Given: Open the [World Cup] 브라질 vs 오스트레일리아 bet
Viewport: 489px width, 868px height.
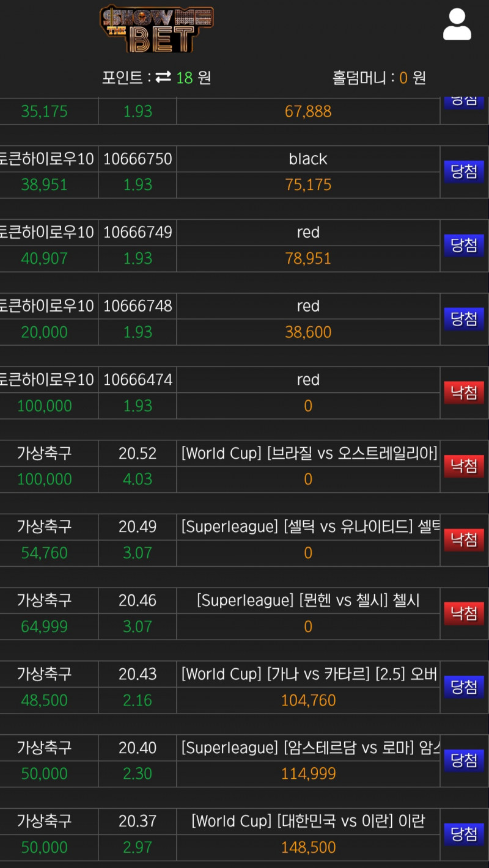Looking at the screenshot, I should [309, 453].
